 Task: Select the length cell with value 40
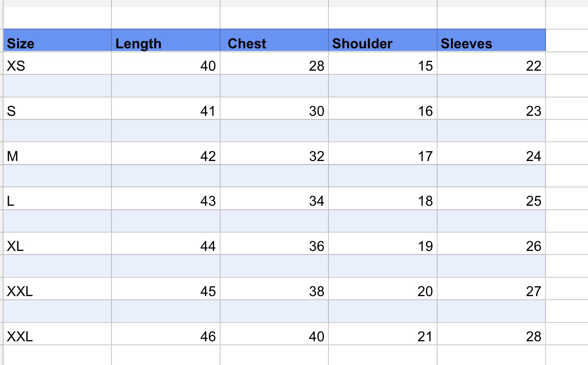click(166, 64)
